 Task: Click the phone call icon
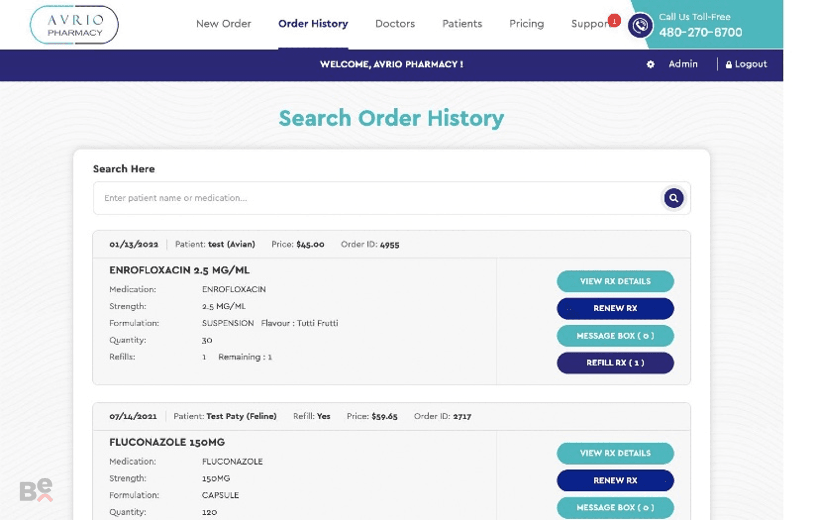640,26
